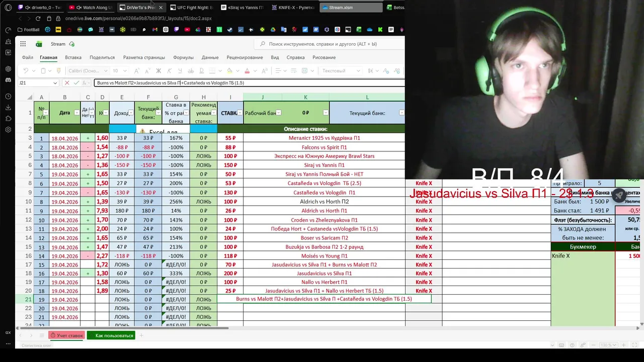Apply the red font color A
The image size is (644, 362).
click(x=247, y=71)
